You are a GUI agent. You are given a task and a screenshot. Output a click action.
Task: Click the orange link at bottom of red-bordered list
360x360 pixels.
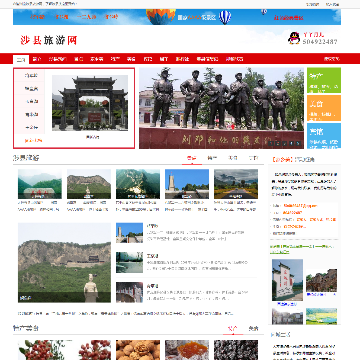tap(33, 141)
